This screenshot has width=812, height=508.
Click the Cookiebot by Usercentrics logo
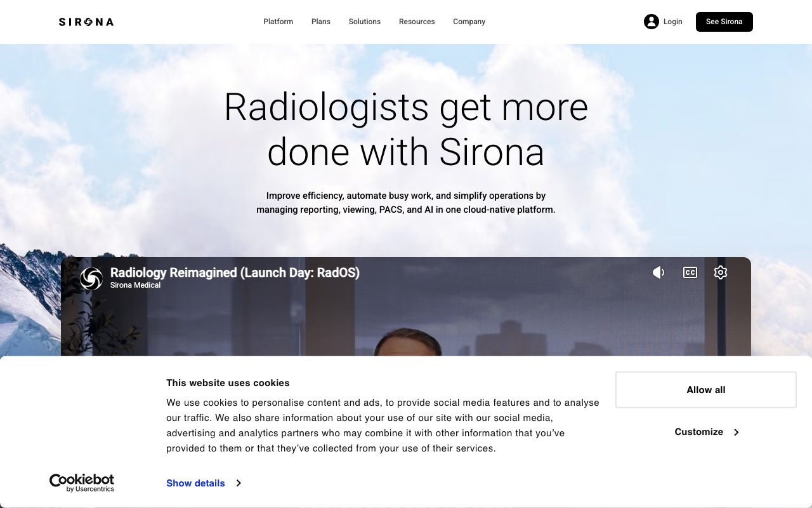82,483
